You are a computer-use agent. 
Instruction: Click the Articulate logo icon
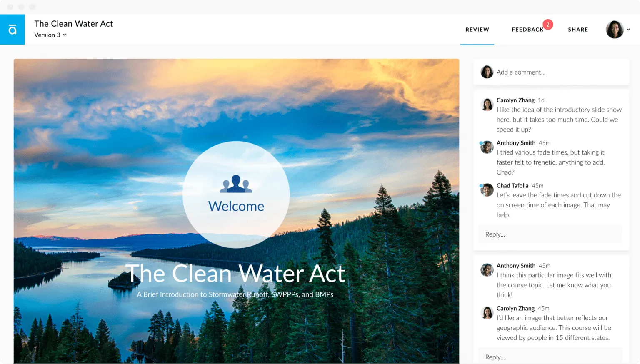coord(12,30)
